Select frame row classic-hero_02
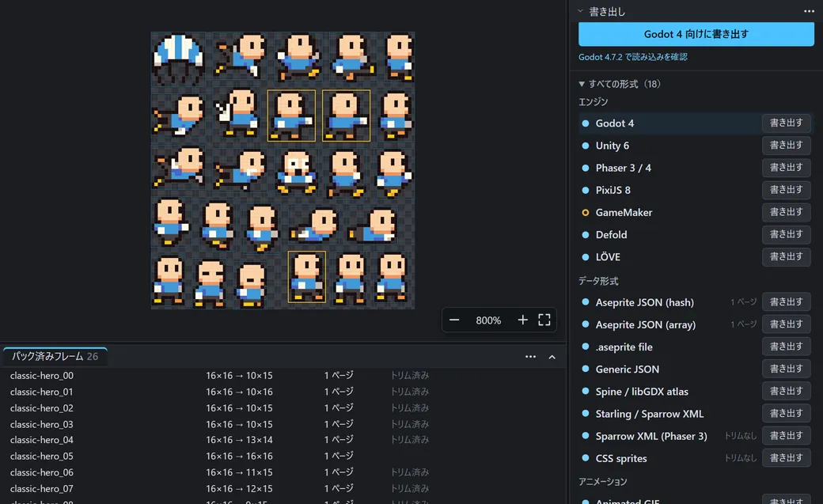823x504 pixels. 283,408
